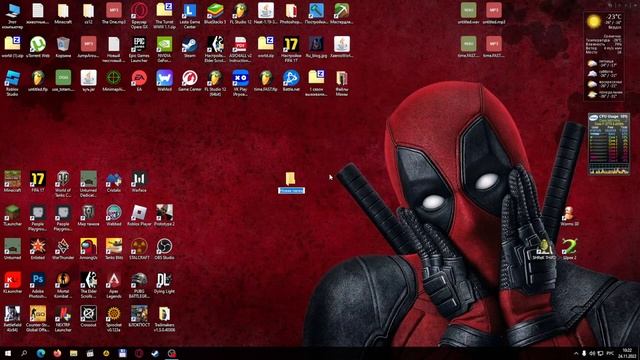
Task: Select the Worms 3D desktop shortcut
Action: [x=569, y=216]
